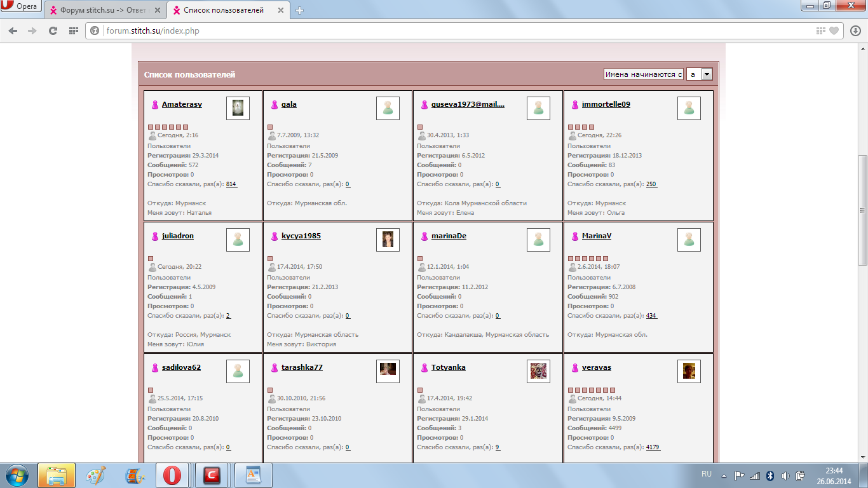868x488 pixels.
Task: Click the page's vertical scrollbar handle
Action: pos(862,210)
